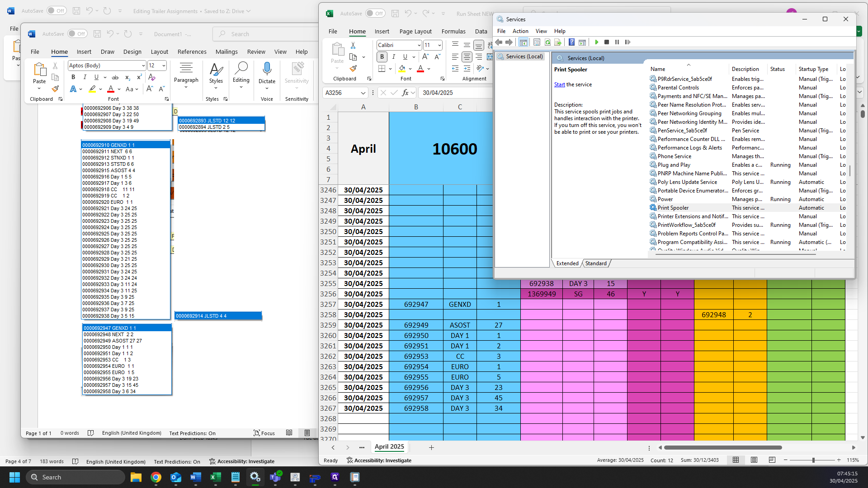Toggle Center alignment in Excel ribbon

467,57
